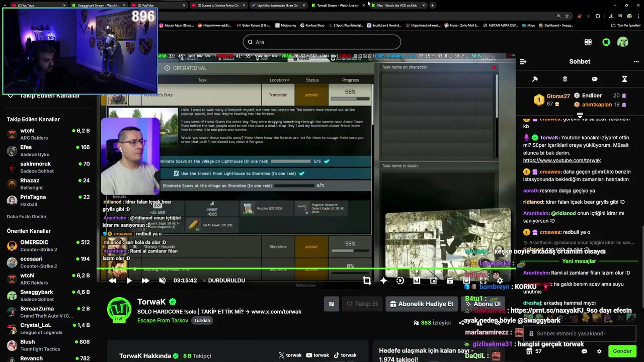
Task: Click Abonelik Hediye Et gift button
Action: click(x=422, y=304)
